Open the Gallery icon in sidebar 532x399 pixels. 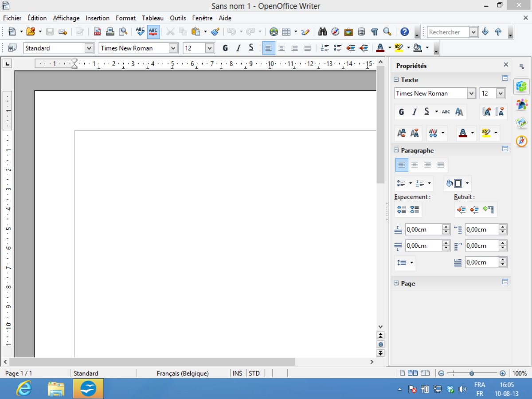point(522,123)
